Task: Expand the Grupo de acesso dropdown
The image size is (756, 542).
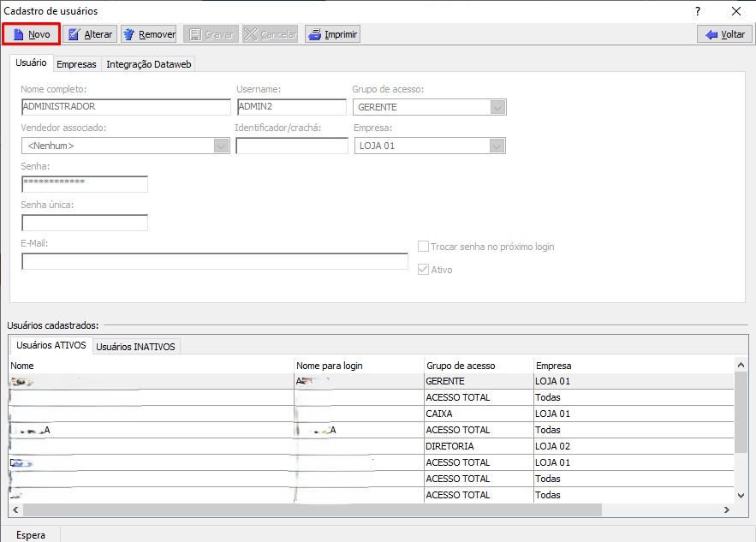Action: 497,107
